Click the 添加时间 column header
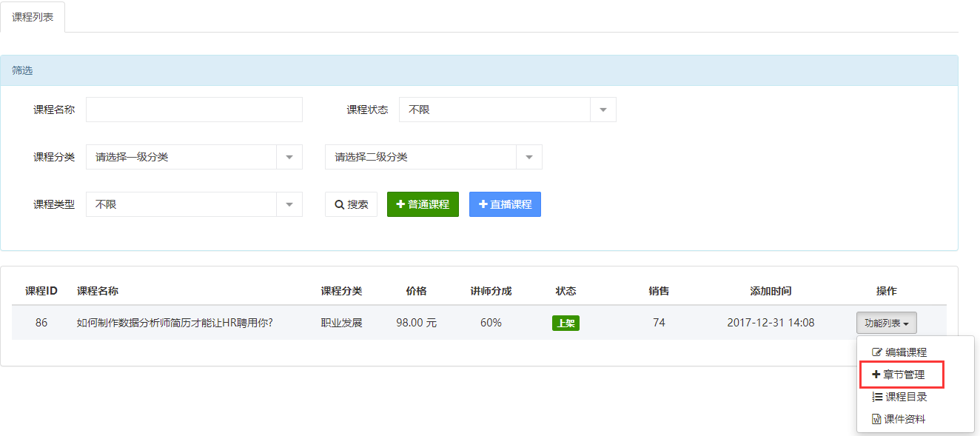 point(771,291)
